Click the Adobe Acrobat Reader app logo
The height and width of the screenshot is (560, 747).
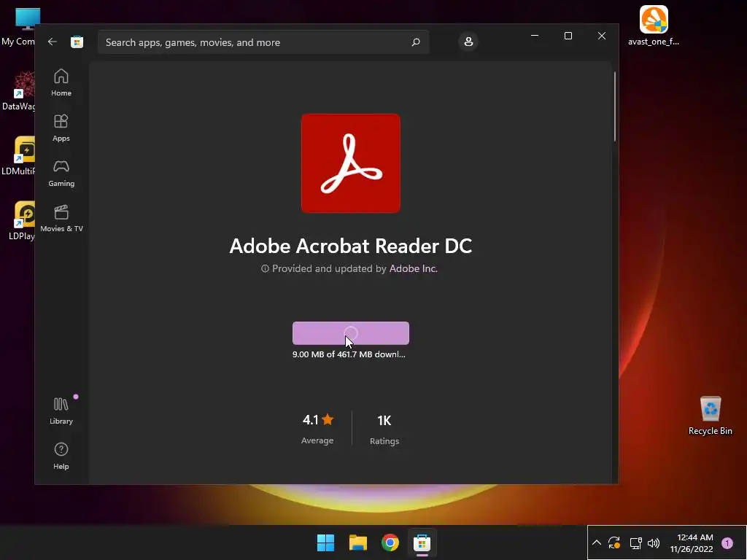[351, 163]
